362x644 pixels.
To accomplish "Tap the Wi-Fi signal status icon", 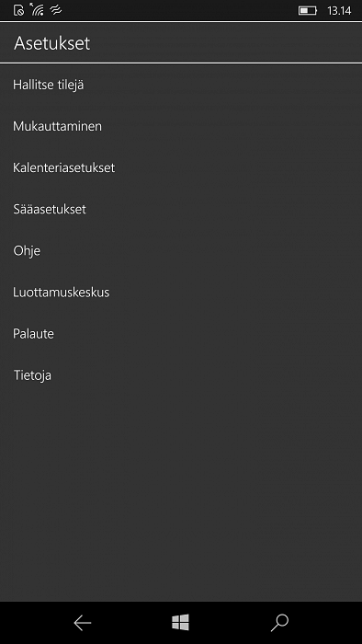I will click(x=37, y=9).
